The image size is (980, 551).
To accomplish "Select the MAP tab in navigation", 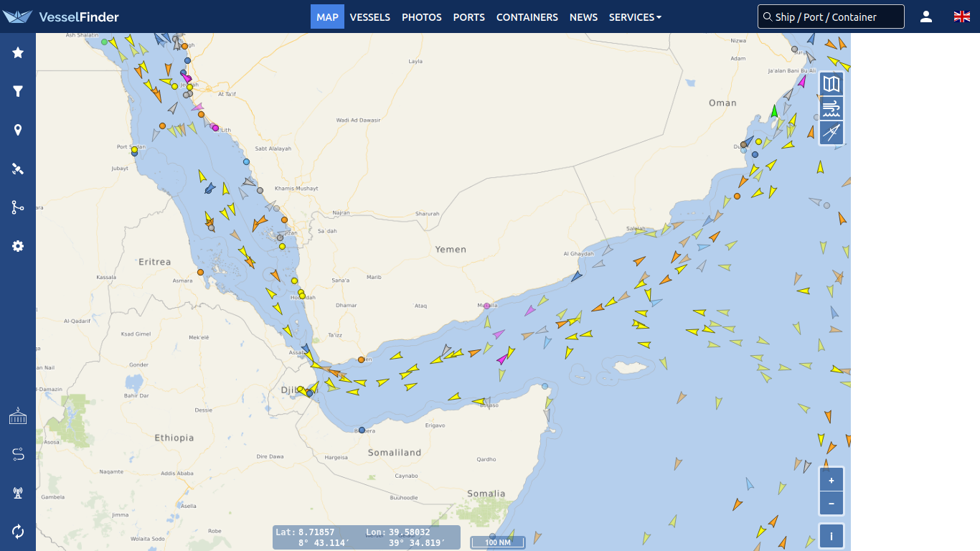I will click(327, 17).
